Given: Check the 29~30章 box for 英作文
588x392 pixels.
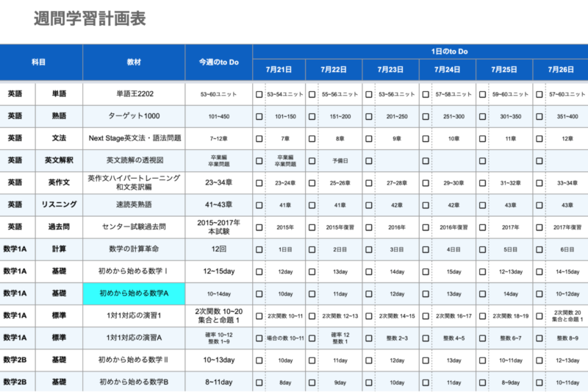Looking at the screenshot, I should [426, 183].
